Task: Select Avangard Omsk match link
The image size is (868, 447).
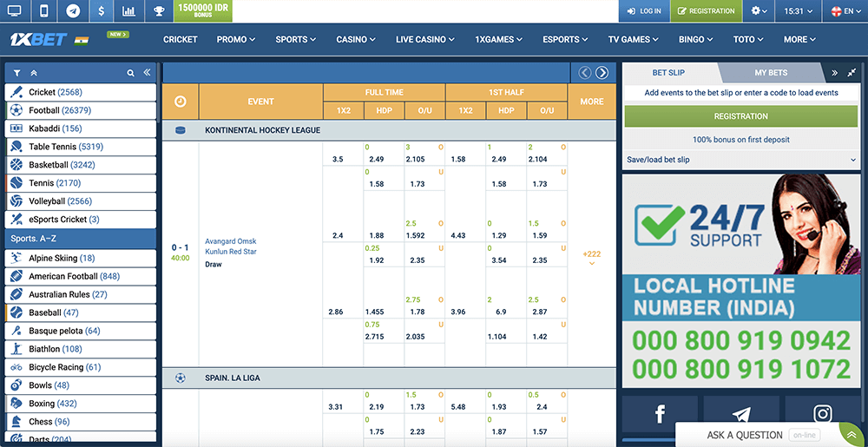Action: tap(230, 241)
